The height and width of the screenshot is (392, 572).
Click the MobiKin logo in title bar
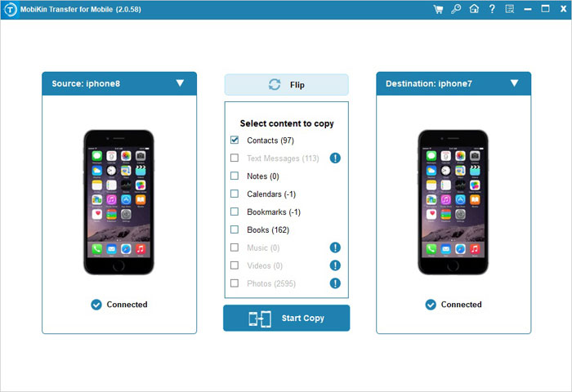click(10, 10)
